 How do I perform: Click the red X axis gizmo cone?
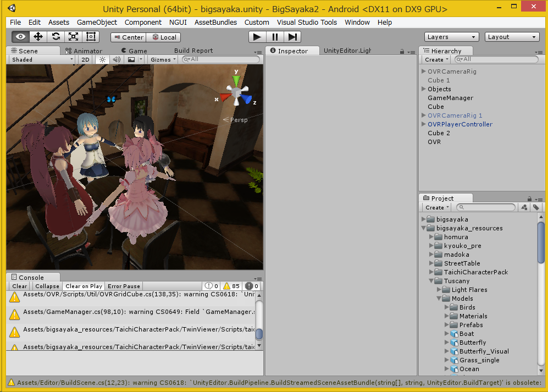click(x=225, y=97)
